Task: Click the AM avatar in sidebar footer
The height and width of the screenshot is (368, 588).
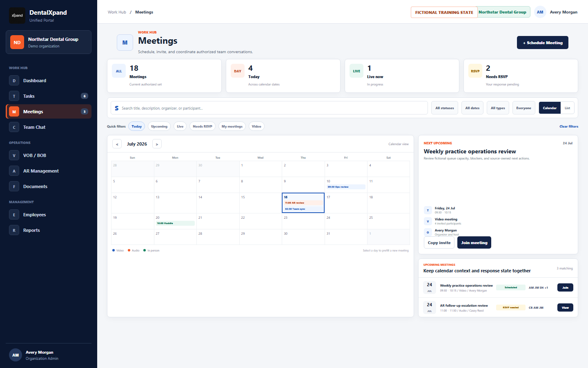Action: tap(16, 355)
